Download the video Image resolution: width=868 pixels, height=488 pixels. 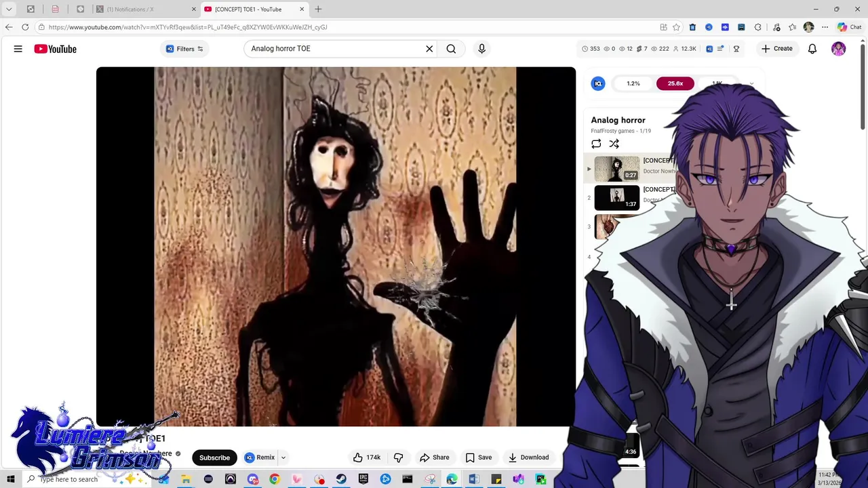coord(529,457)
